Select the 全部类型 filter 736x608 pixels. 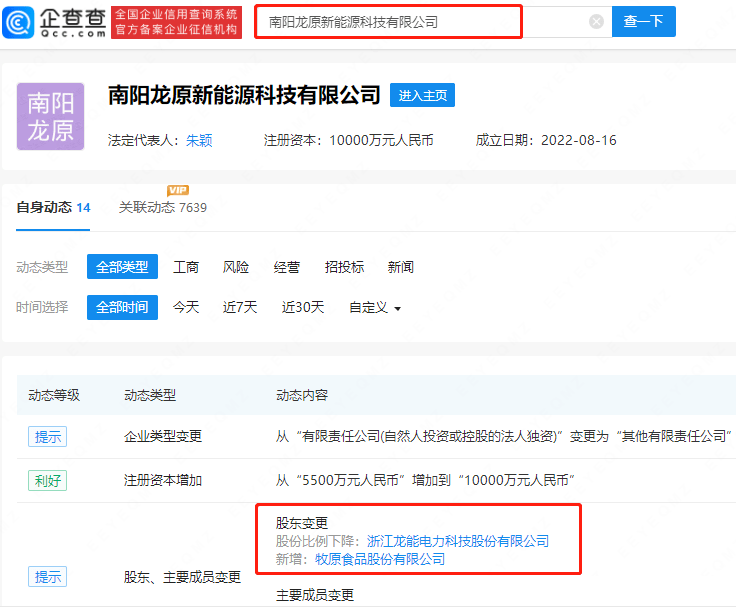click(x=122, y=267)
